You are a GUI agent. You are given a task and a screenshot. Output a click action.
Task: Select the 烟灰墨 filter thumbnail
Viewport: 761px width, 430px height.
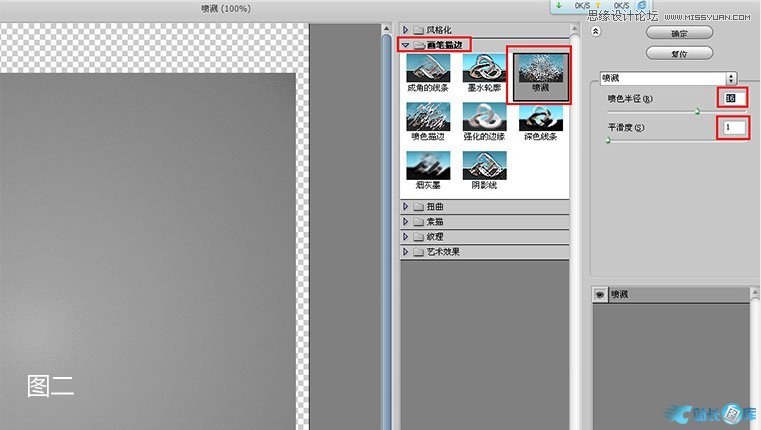(427, 166)
